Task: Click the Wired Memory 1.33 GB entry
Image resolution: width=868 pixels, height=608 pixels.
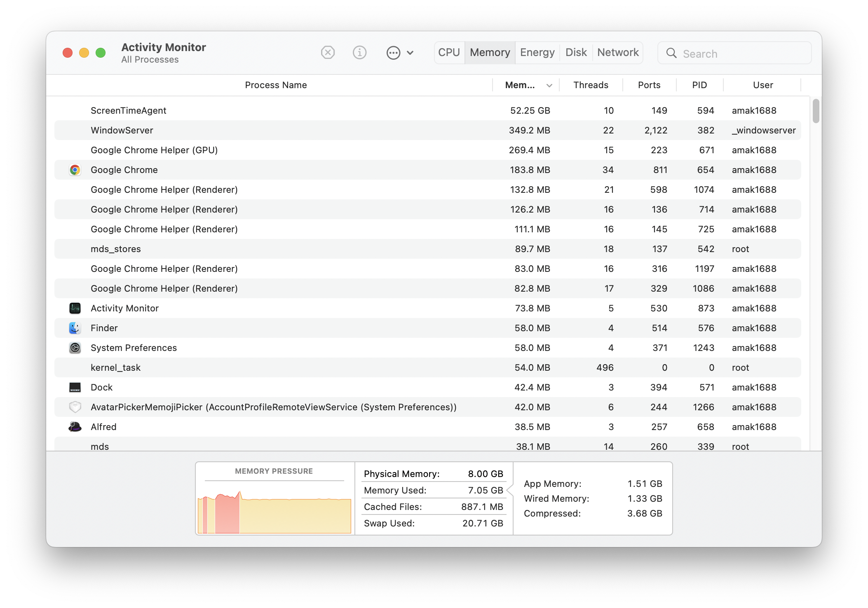Action: [593, 498]
